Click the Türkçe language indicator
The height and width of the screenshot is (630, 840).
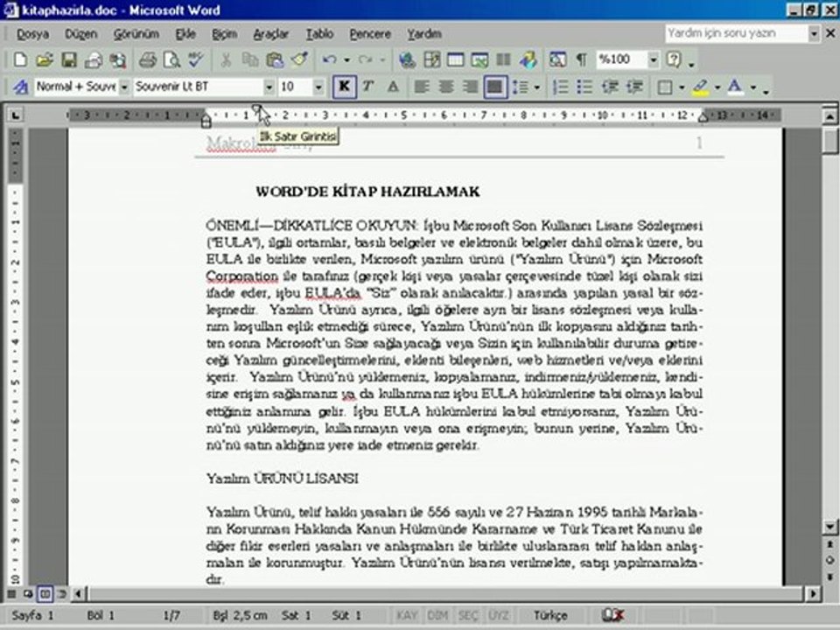(550, 615)
